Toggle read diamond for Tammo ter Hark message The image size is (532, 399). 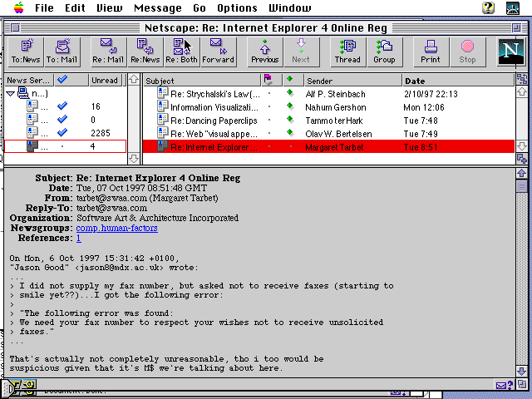[x=289, y=120]
